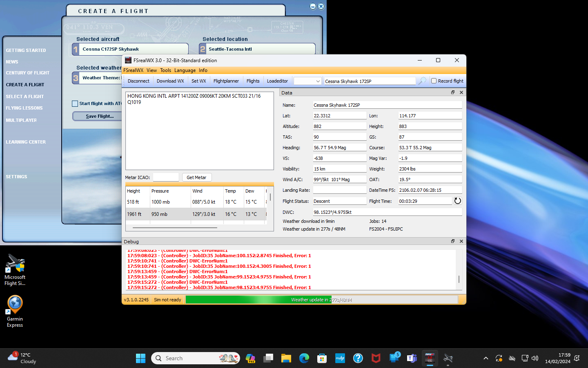Click the Set WX button
The image size is (588, 368).
pos(198,81)
